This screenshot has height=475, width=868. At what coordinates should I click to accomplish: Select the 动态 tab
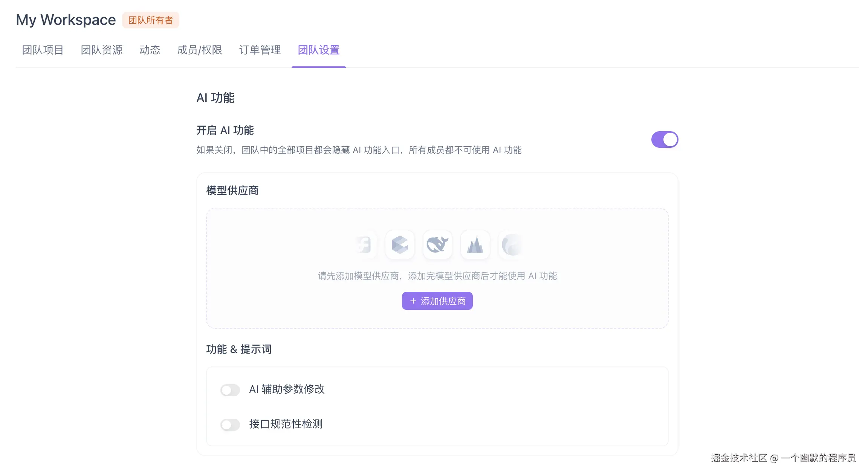pyautogui.click(x=150, y=50)
